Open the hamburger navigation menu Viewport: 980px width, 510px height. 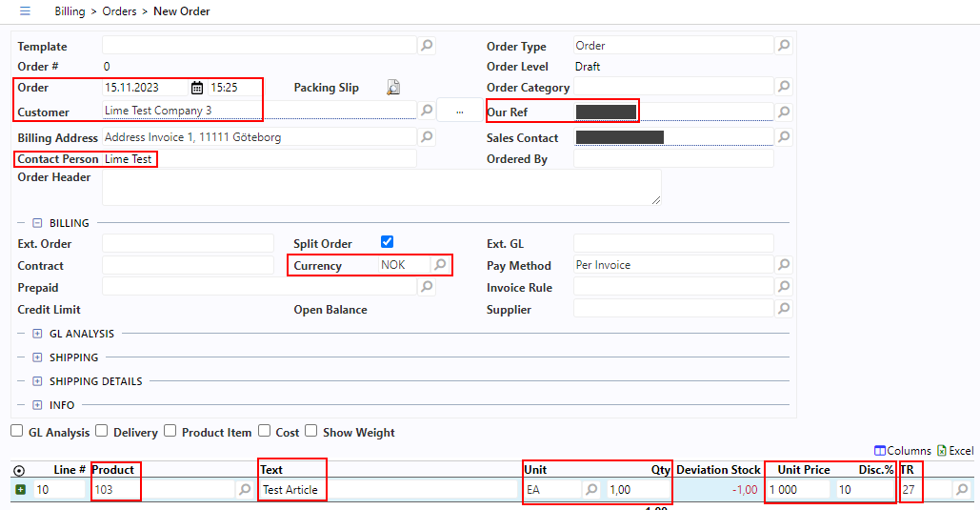[25, 11]
